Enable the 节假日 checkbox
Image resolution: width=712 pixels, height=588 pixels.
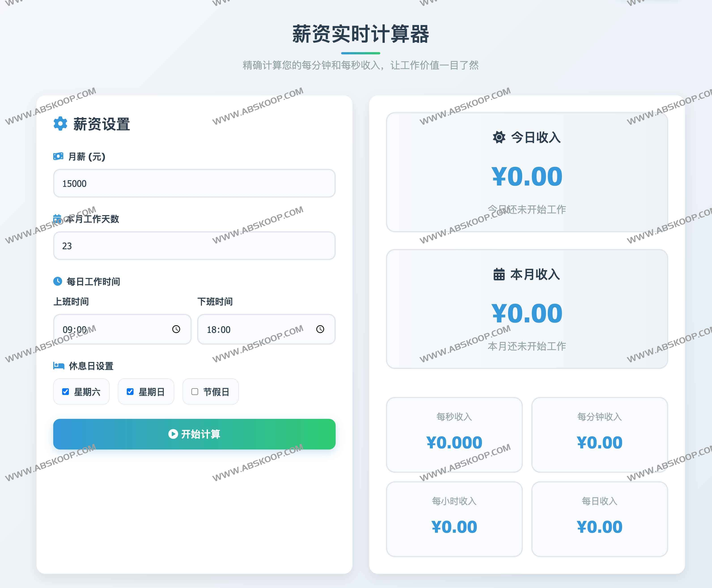(195, 392)
